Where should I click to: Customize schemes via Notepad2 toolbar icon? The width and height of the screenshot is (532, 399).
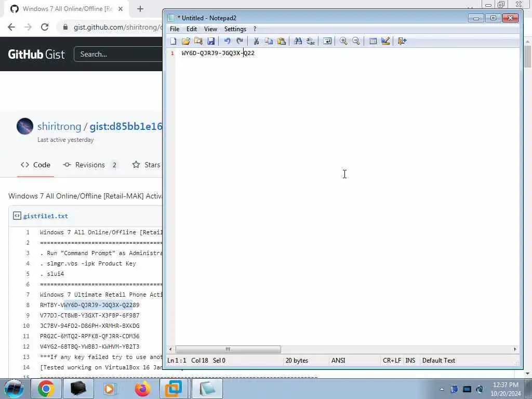[385, 41]
